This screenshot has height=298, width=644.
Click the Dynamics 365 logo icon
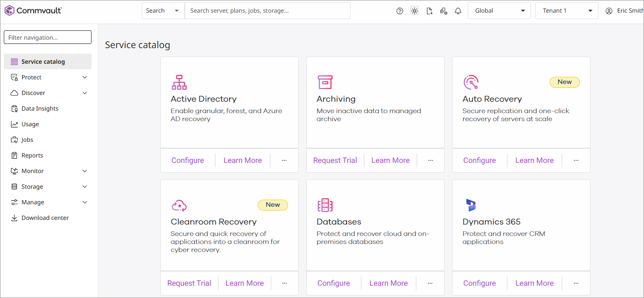pyautogui.click(x=471, y=205)
